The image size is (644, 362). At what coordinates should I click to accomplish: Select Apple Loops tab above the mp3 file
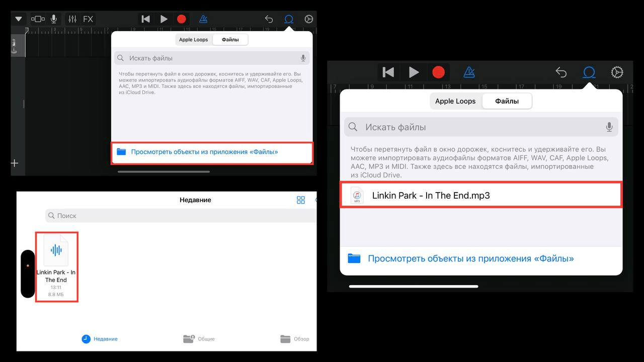point(455,101)
